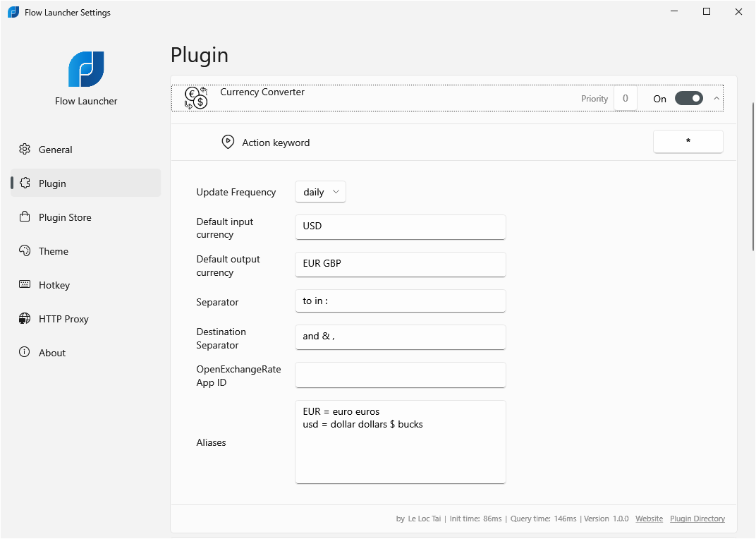Viewport: 756px width, 539px height.
Task: Edit the Priority value box
Action: click(626, 99)
